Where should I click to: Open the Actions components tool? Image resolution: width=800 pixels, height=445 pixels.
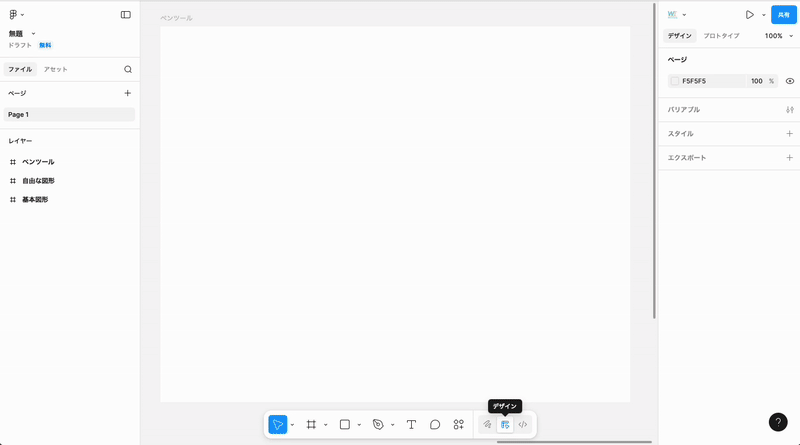(x=458, y=424)
